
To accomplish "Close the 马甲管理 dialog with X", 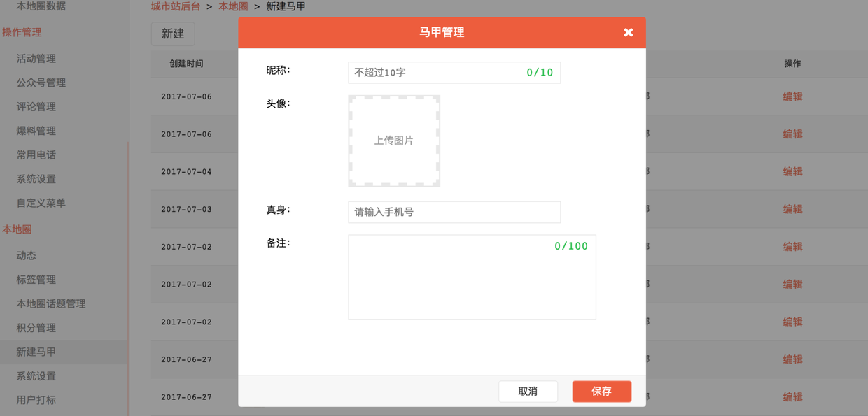I will point(628,32).
